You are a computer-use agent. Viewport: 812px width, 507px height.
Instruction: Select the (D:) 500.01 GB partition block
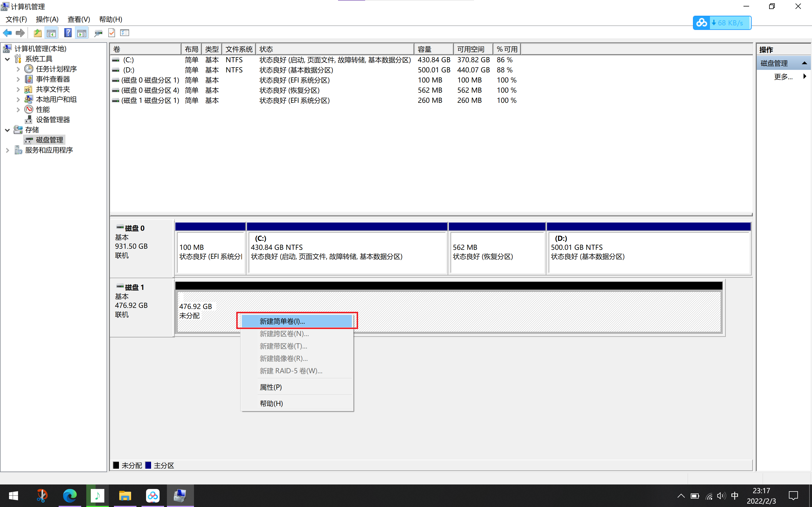(648, 252)
